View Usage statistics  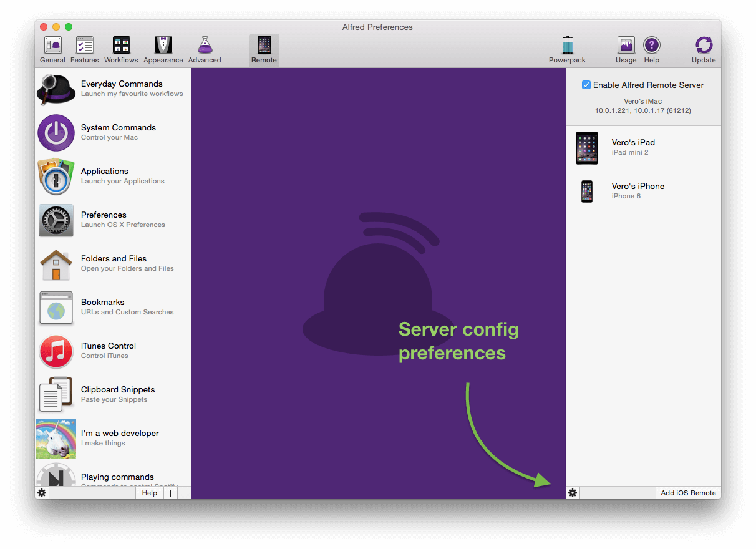pyautogui.click(x=625, y=49)
